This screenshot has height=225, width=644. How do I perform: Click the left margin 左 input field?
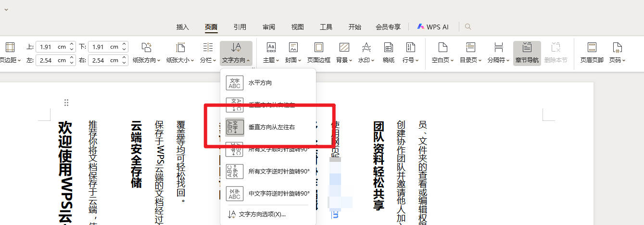52,60
